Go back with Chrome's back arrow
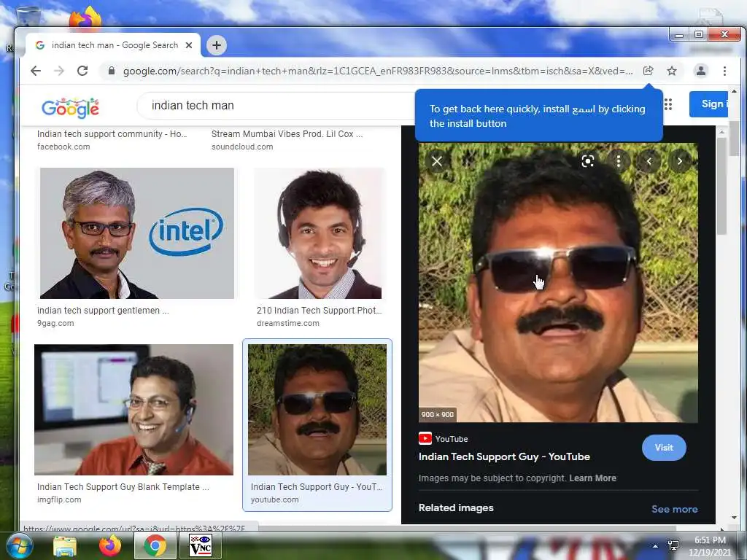This screenshot has width=747, height=560. pos(36,71)
